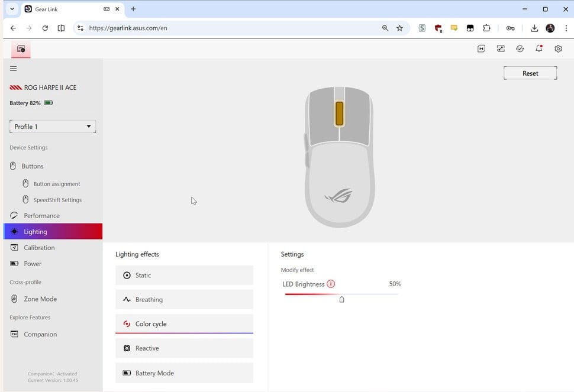This screenshot has height=392, width=574.
Task: Click the Static effect circle icon
Action: pyautogui.click(x=127, y=276)
